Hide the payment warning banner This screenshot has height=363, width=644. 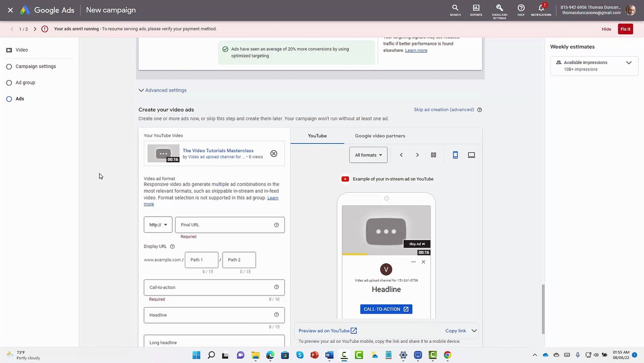click(x=606, y=29)
